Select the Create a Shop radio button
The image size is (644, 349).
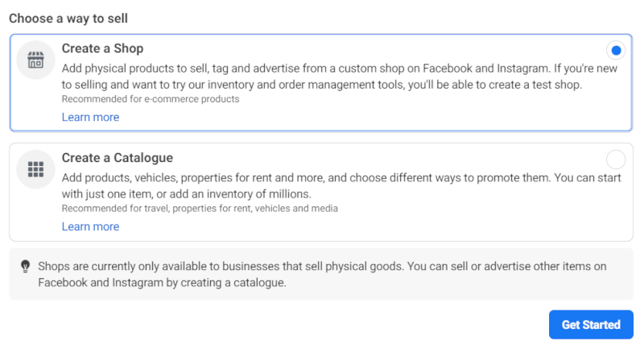(x=616, y=50)
